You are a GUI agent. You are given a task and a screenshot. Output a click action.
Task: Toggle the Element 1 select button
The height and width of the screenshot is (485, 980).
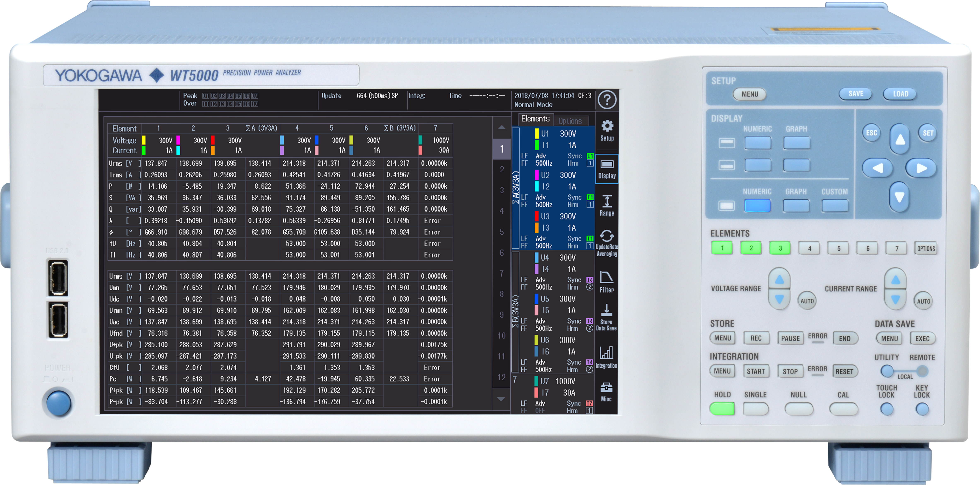[722, 248]
